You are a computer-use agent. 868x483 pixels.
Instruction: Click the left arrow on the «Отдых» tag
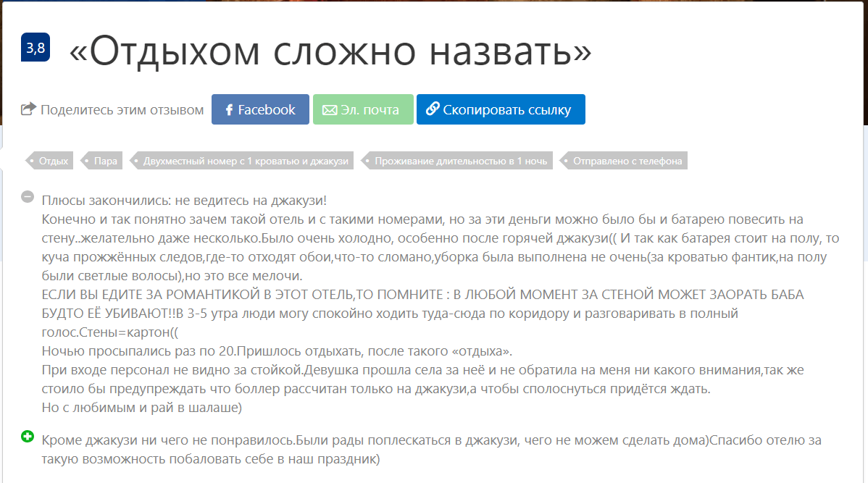33,160
